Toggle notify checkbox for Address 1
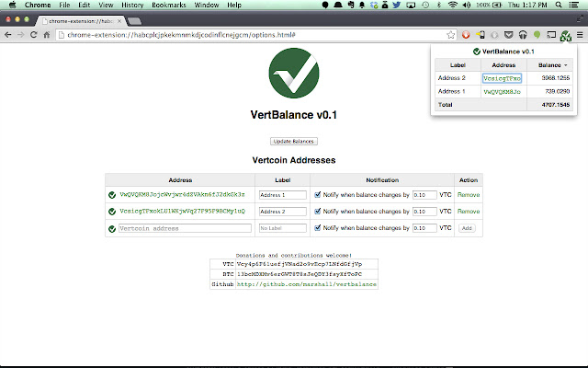The width and height of the screenshot is (588, 368). (x=318, y=194)
